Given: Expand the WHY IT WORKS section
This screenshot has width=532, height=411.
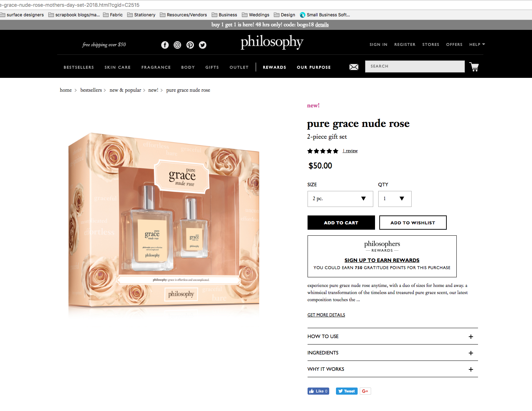Looking at the screenshot, I should [393, 369].
